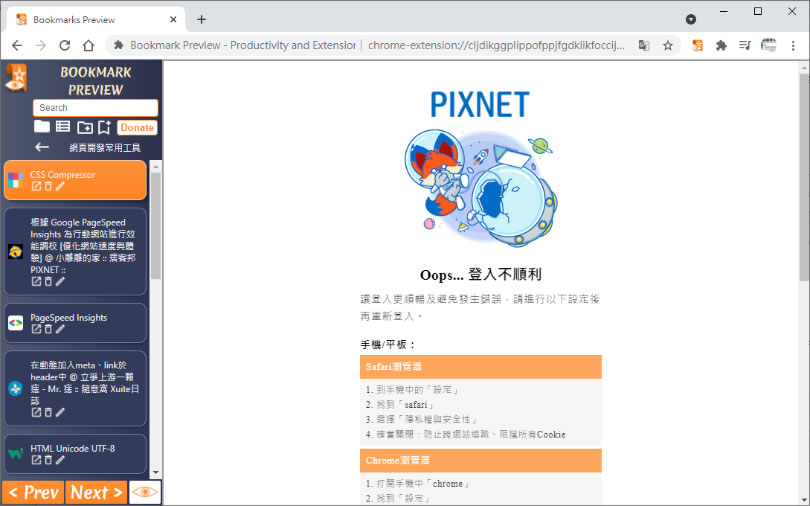Select the PageSpeed Insights bookmark title
The height and width of the screenshot is (506, 810).
click(69, 318)
